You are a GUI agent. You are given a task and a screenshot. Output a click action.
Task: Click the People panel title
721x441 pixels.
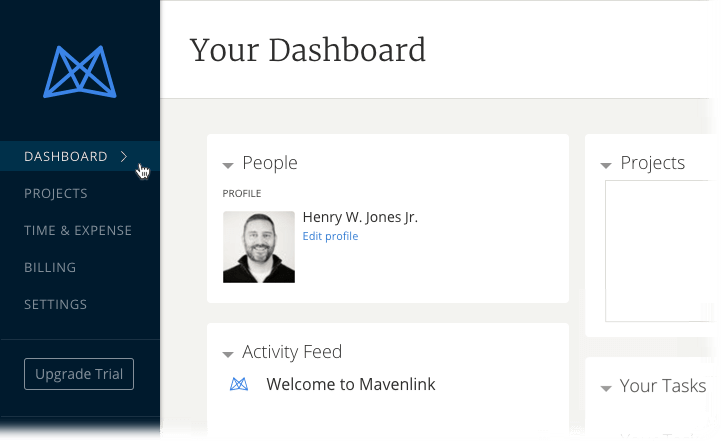(270, 163)
